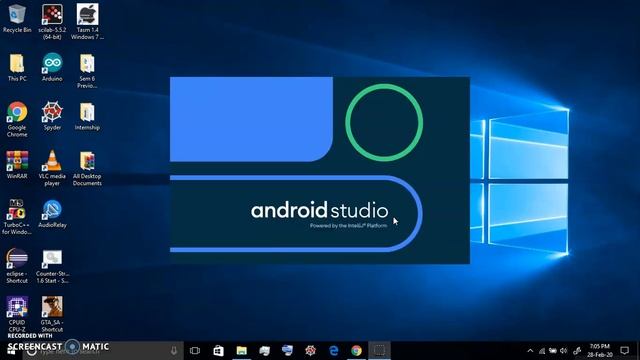Image resolution: width=640 pixels, height=360 pixels.
Task: Open Spyder from the taskbar
Action: [x=311, y=350]
